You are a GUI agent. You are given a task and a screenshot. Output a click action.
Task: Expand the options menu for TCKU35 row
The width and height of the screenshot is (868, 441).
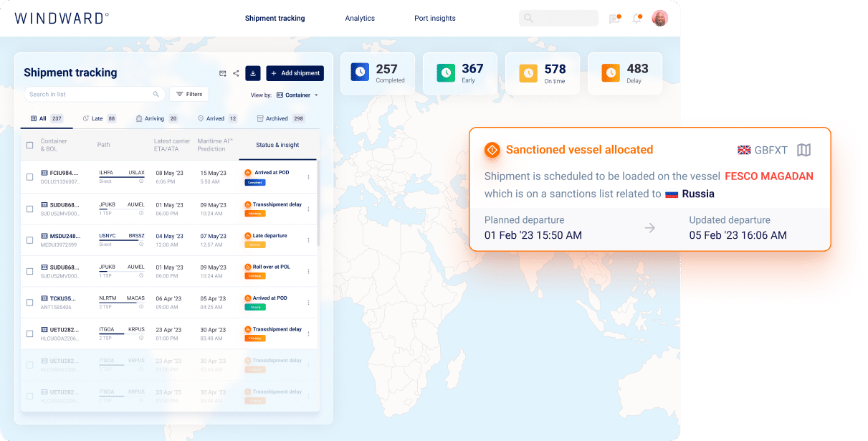[309, 302]
